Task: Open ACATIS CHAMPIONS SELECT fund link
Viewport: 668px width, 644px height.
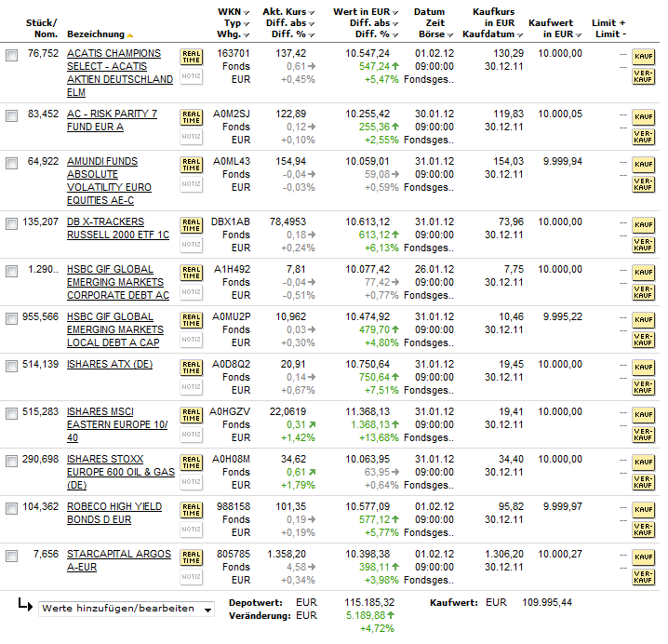Action: [x=120, y=73]
